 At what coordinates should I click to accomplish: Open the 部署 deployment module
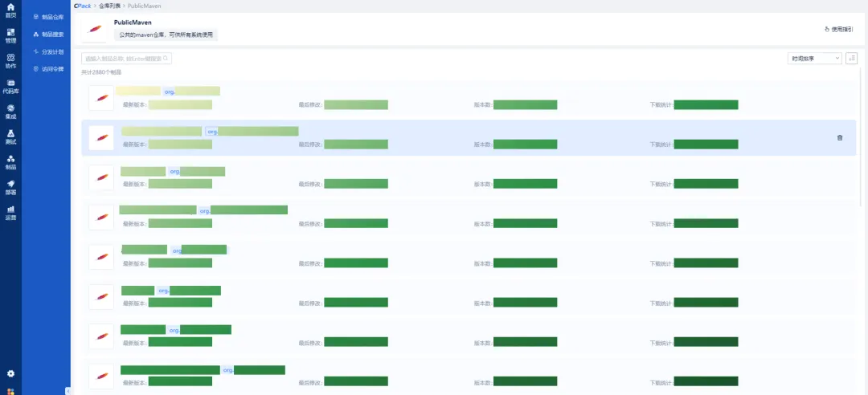[10, 187]
